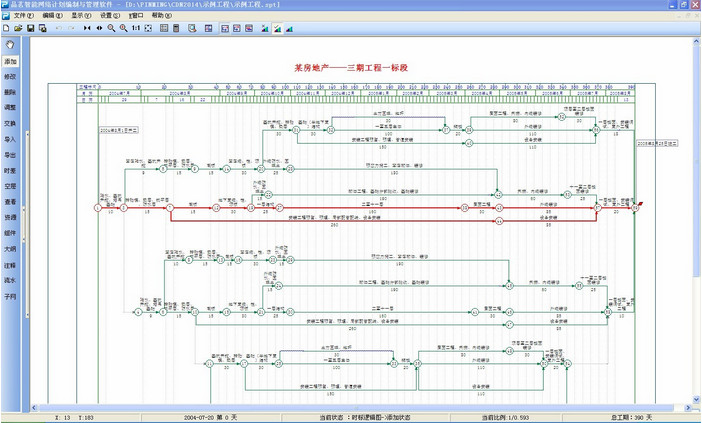This screenshot has height=423, width=702.
Task: Click the 子网 sidebar button
Action: [10, 296]
